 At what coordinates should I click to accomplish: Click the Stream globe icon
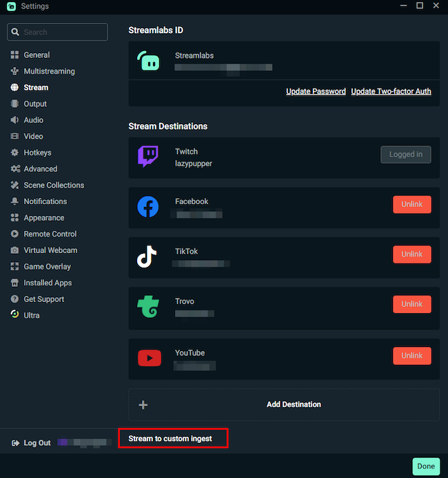pos(14,88)
